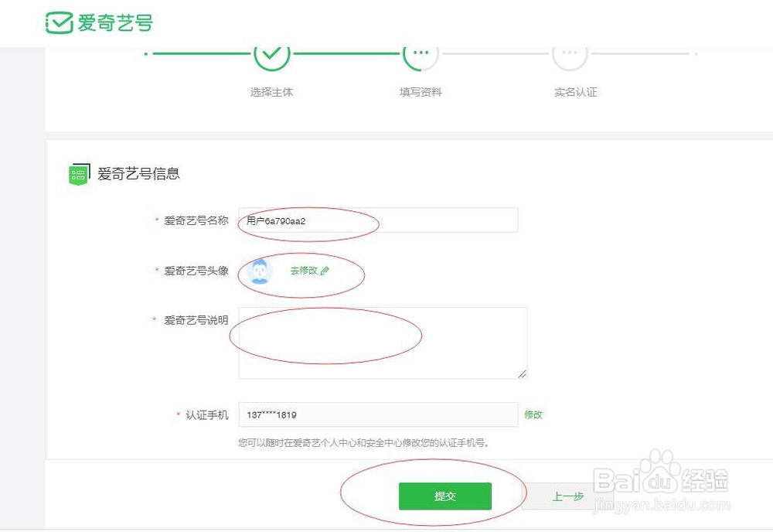Click the phone number hint text below the field
Screen dimensions: 773x532
tap(364, 443)
